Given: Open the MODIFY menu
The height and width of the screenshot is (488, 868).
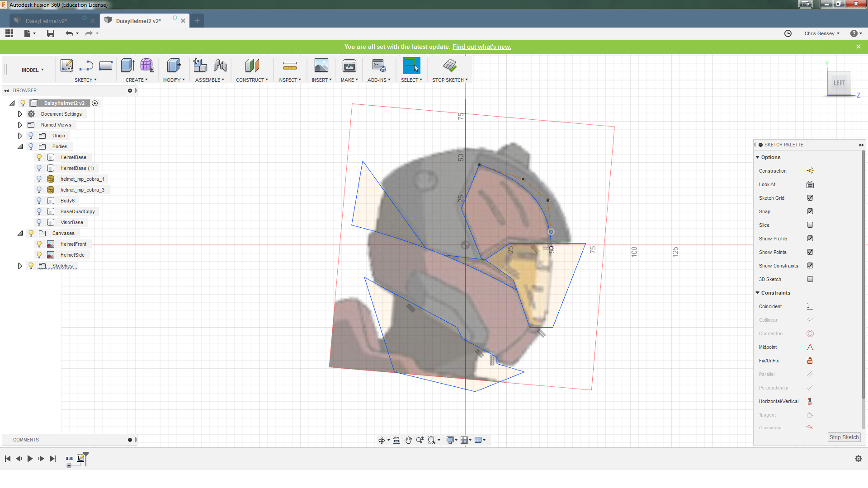Looking at the screenshot, I should tap(174, 80).
